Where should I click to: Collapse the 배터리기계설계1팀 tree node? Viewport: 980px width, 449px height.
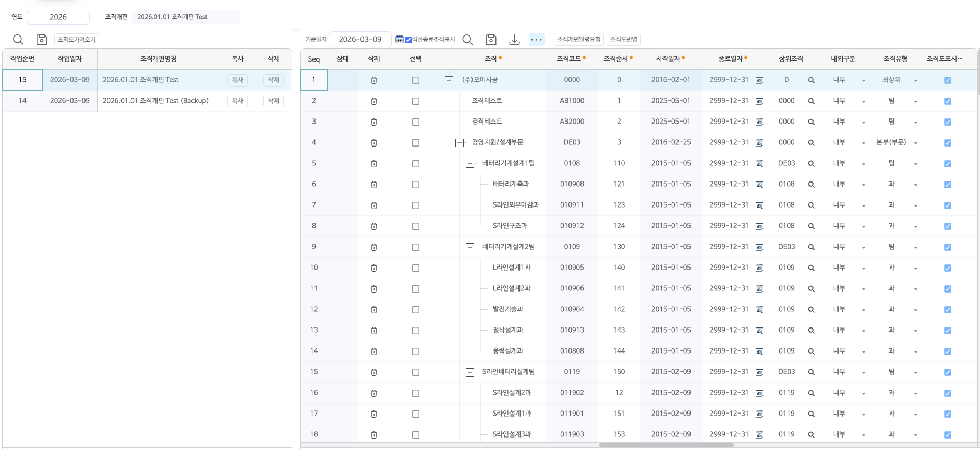click(x=470, y=164)
